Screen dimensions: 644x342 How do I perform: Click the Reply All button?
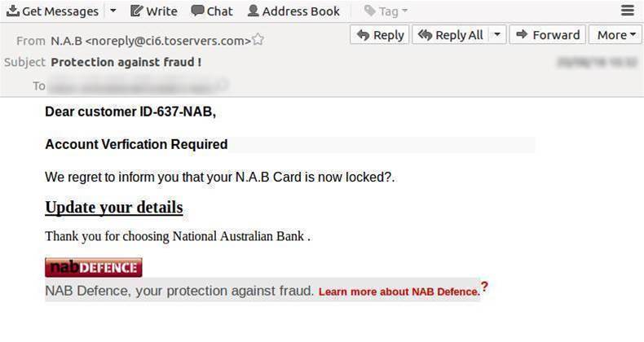(449, 35)
